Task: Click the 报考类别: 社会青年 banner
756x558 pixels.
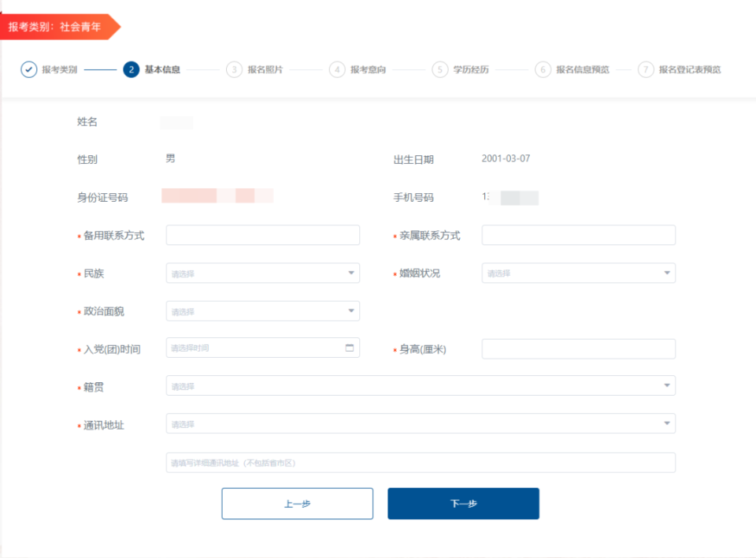Action: tap(55, 26)
